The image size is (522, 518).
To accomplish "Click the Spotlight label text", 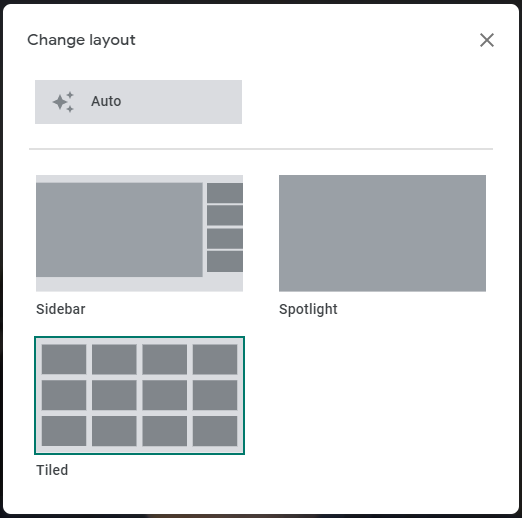I will 308,309.
